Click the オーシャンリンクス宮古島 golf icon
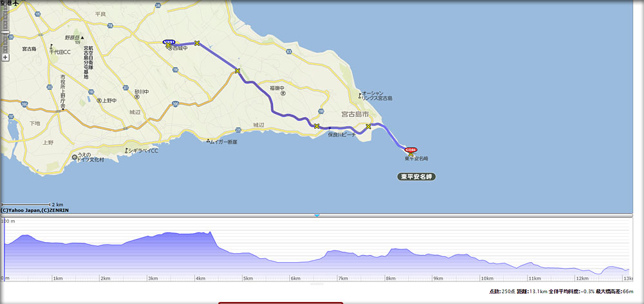This screenshot has width=644, height=304. click(359, 95)
